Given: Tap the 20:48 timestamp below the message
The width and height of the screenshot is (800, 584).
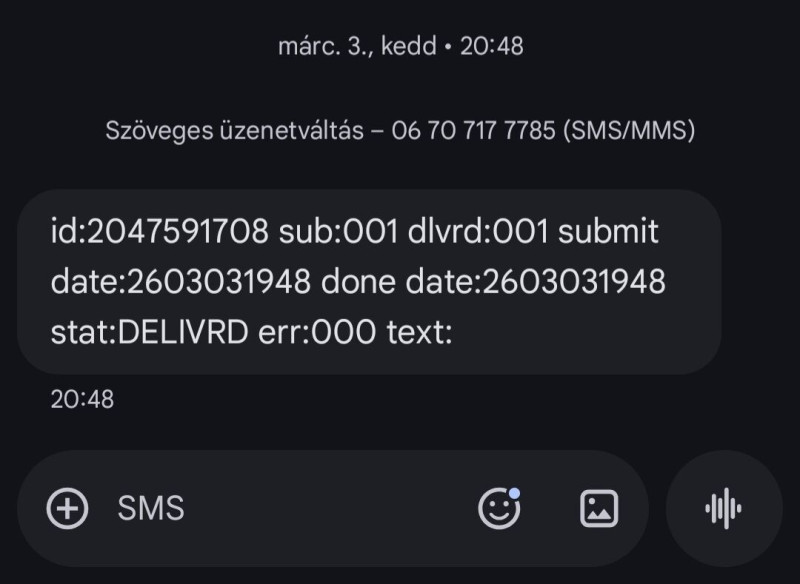Looking at the screenshot, I should coord(82,400).
